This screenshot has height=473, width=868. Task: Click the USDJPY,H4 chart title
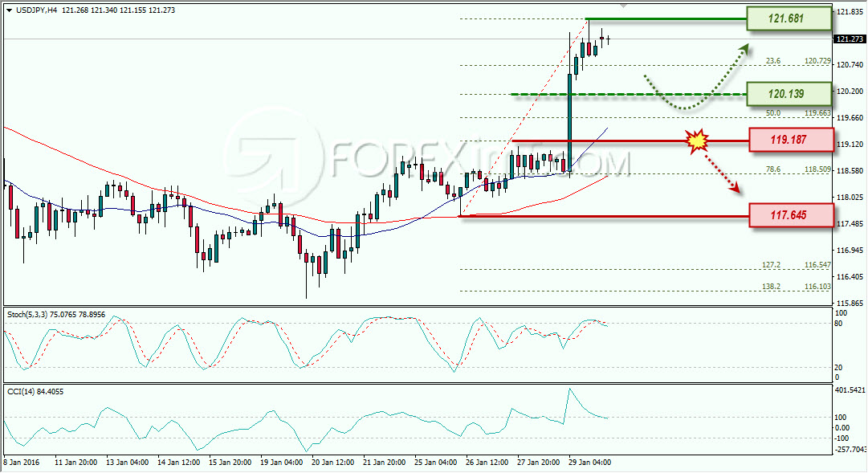37,10
